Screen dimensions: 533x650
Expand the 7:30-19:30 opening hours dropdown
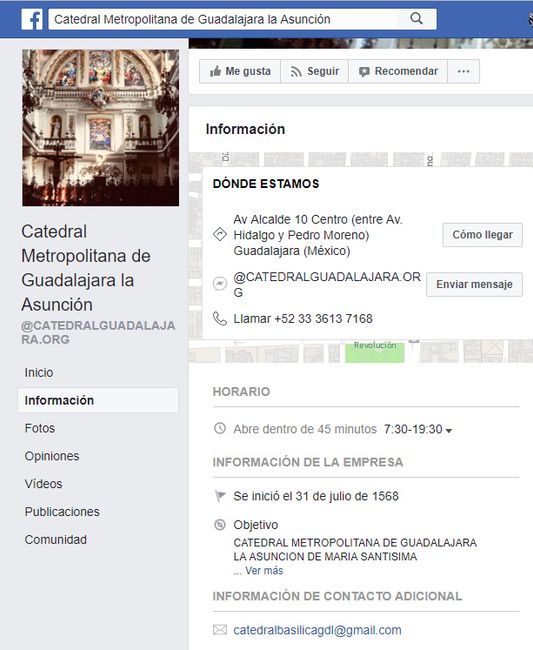point(418,429)
